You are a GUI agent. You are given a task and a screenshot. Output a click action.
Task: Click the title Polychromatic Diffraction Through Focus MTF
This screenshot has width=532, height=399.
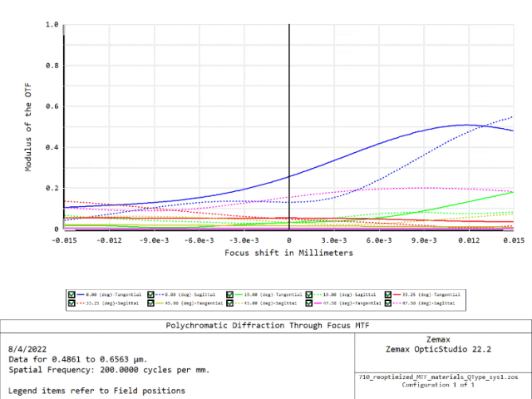coord(268,325)
